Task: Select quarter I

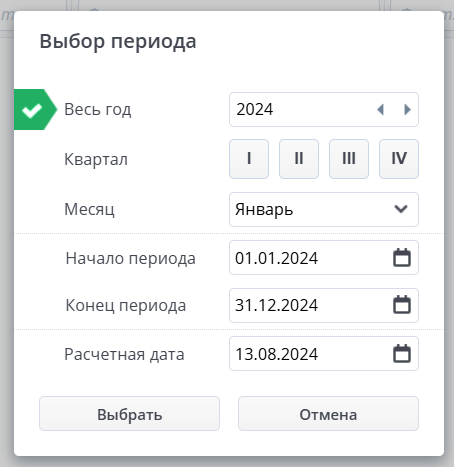Action: tap(249, 159)
